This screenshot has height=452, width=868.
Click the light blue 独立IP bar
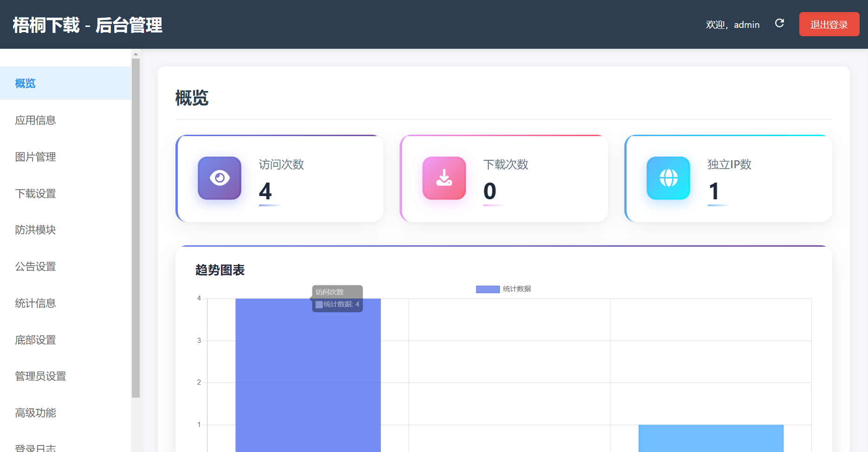point(711,438)
